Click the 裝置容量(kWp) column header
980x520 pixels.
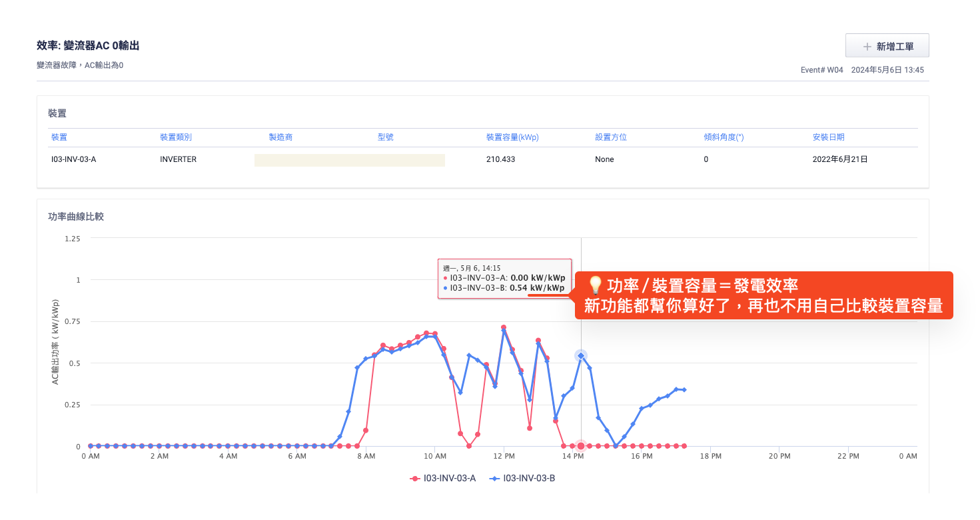512,137
